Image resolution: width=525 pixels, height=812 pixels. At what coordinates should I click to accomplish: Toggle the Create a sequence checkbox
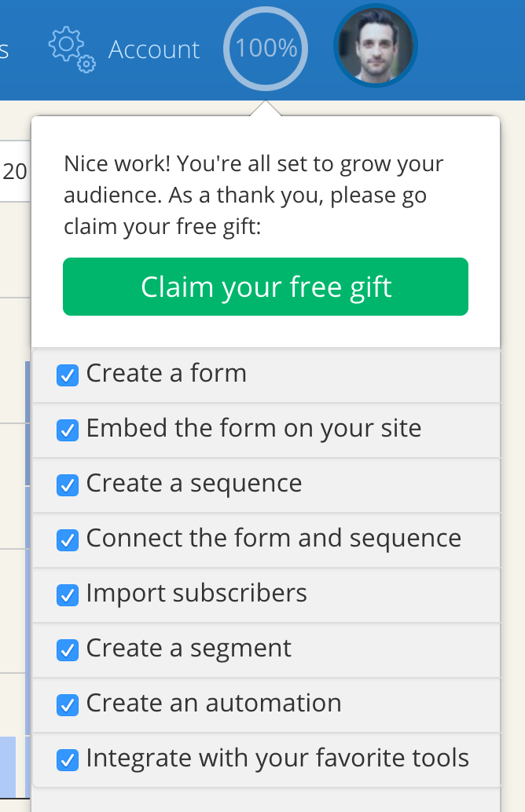point(68,485)
